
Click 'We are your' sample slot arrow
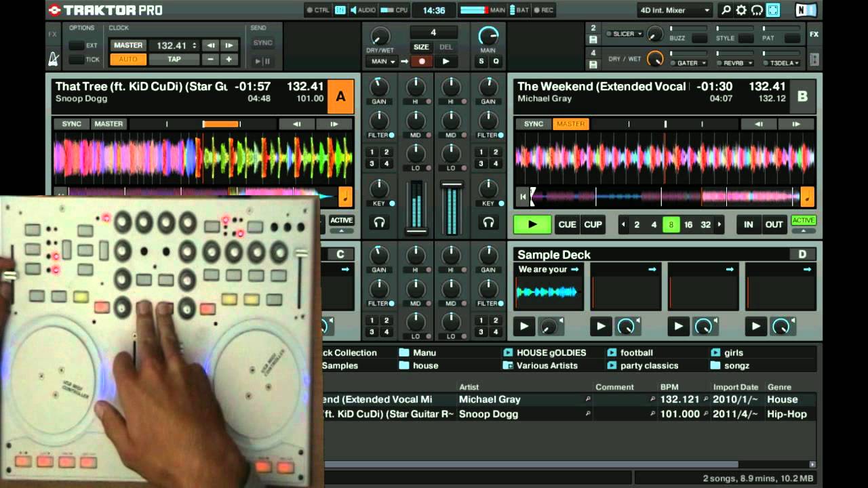click(x=574, y=269)
